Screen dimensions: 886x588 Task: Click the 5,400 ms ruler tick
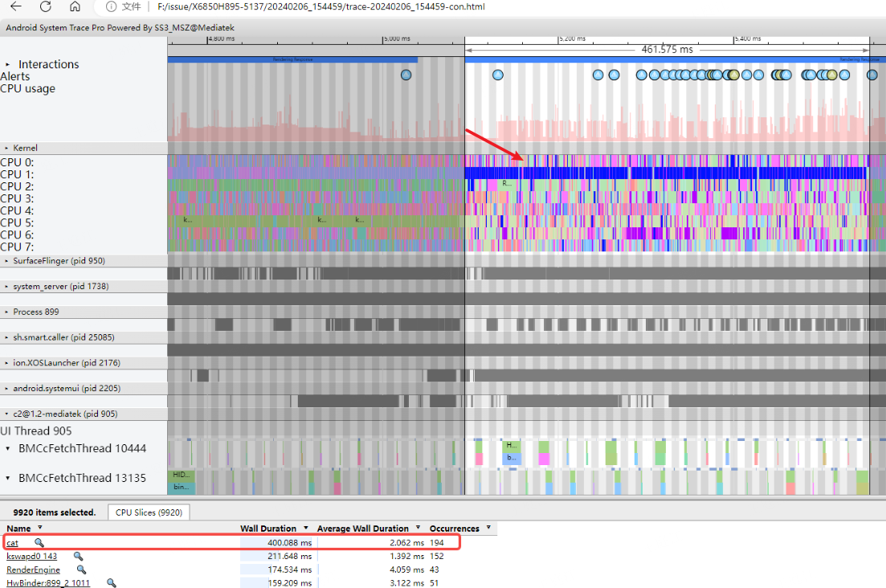(748, 39)
